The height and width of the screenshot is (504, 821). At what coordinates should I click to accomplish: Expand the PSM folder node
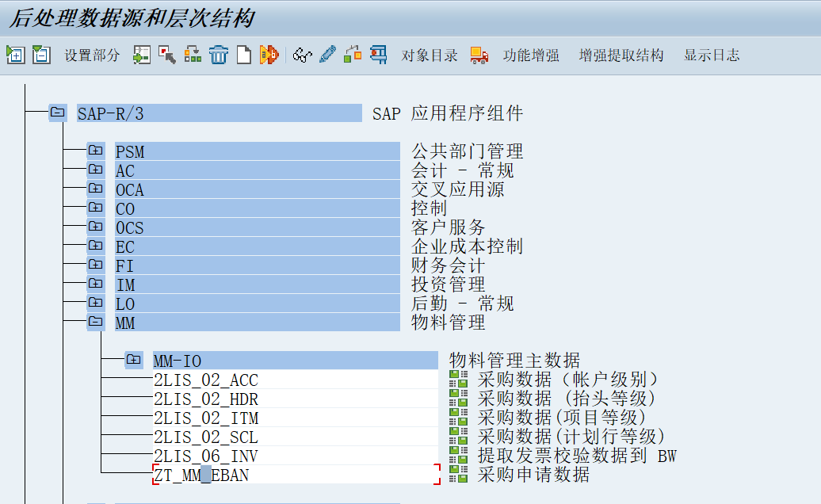[x=96, y=151]
